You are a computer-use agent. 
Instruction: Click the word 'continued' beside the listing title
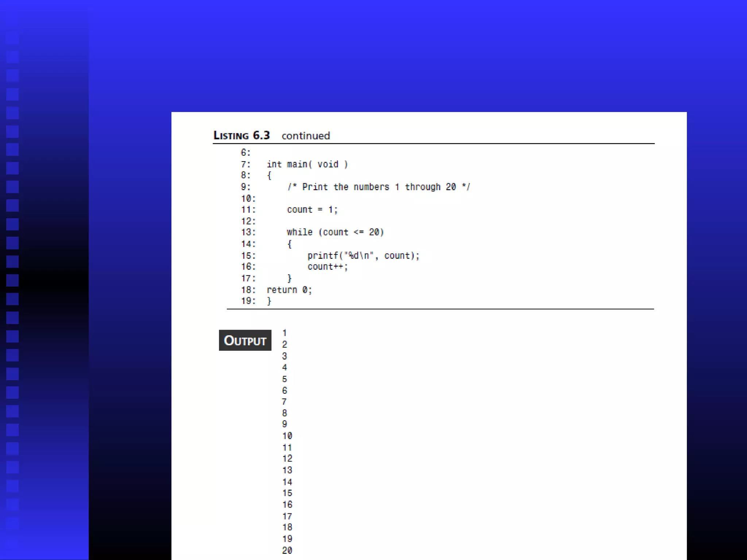click(306, 136)
